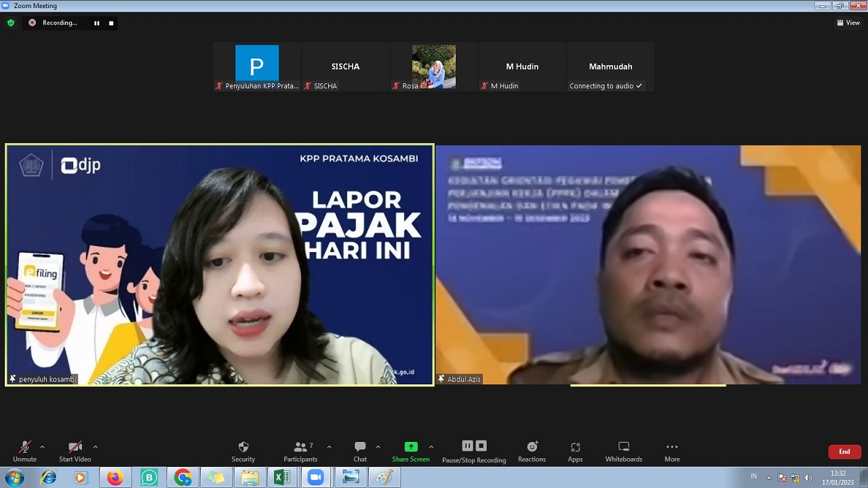Open the View layout menu

pos(848,23)
